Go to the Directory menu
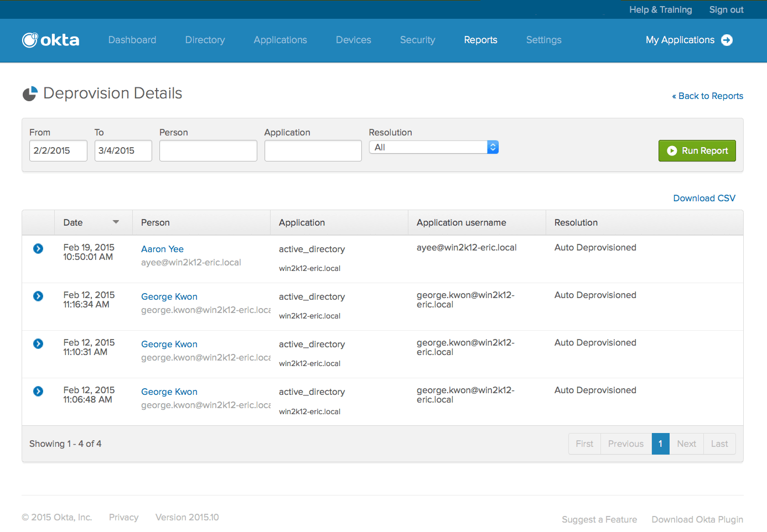767x532 pixels. [x=205, y=40]
